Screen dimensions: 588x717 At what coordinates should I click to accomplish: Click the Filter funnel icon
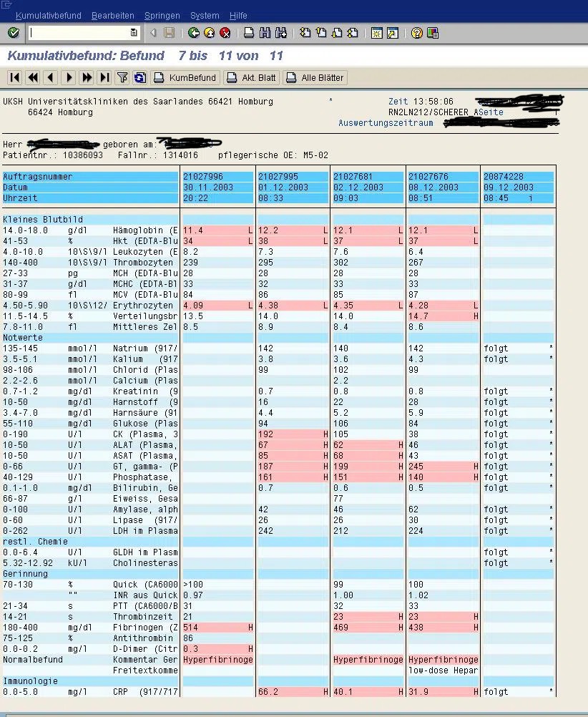[x=122, y=78]
